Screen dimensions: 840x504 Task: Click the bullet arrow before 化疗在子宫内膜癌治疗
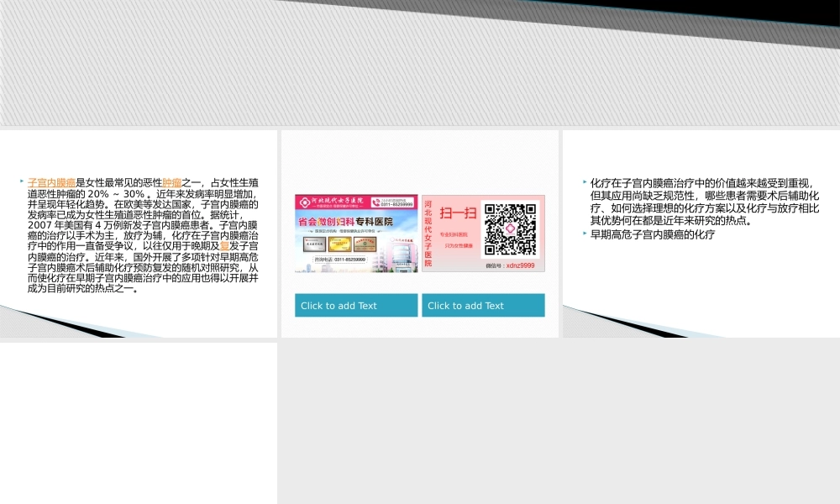[x=585, y=181]
